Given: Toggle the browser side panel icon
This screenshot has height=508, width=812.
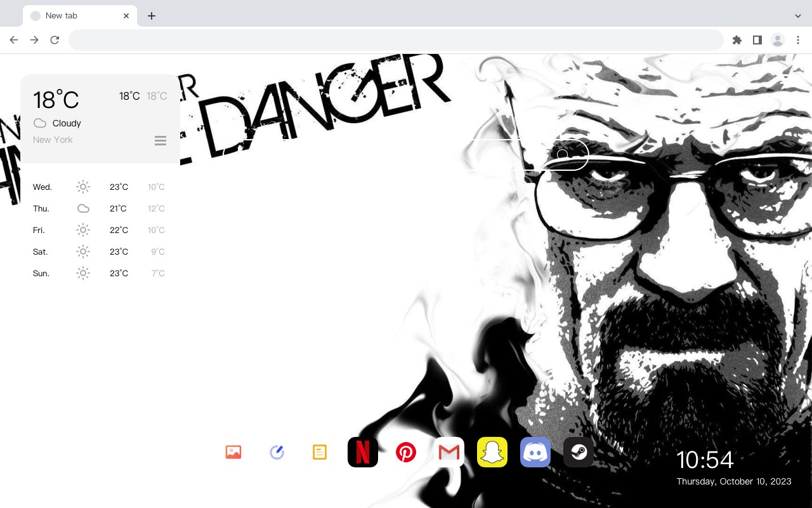Looking at the screenshot, I should 757,40.
